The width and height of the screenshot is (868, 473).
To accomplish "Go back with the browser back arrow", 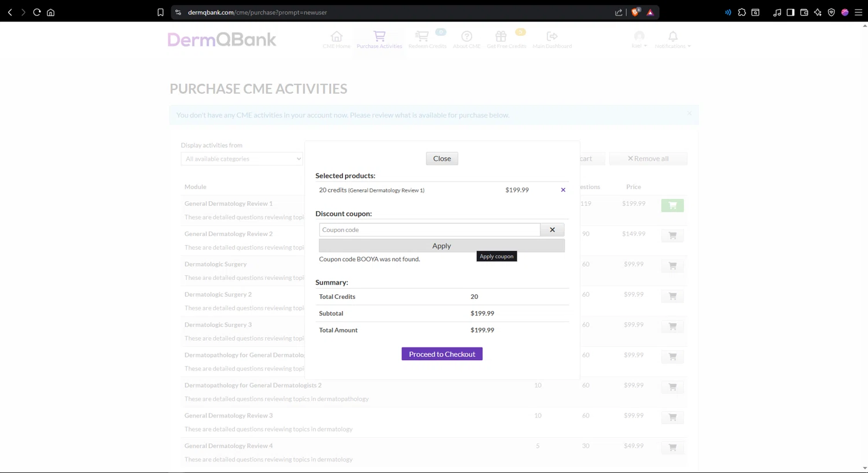I will [x=10, y=12].
